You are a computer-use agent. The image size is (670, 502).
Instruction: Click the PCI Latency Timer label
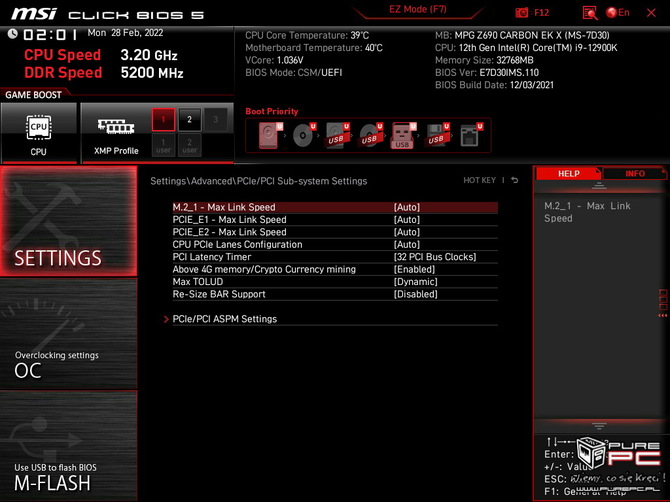(x=212, y=257)
